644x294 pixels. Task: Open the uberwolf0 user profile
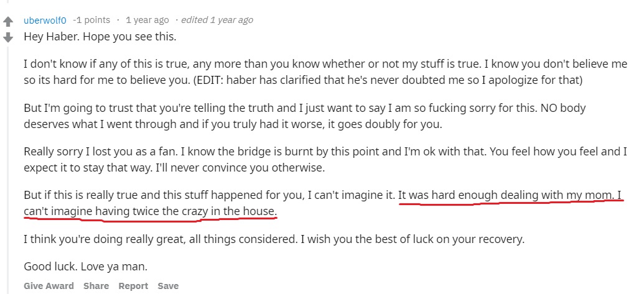[45, 20]
